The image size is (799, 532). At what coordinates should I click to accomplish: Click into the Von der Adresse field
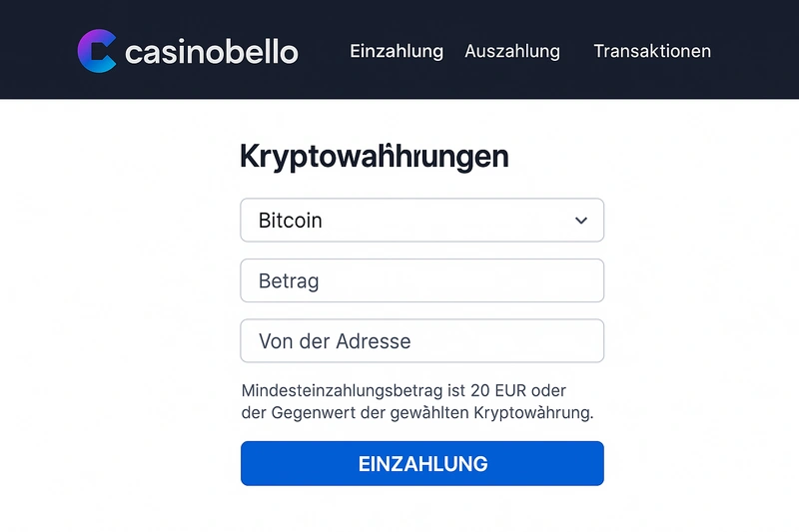(421, 340)
